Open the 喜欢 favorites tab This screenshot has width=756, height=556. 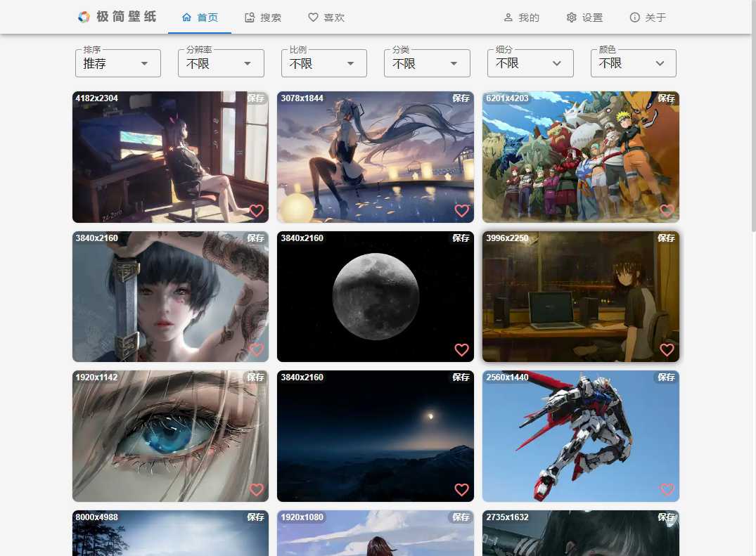pyautogui.click(x=326, y=18)
